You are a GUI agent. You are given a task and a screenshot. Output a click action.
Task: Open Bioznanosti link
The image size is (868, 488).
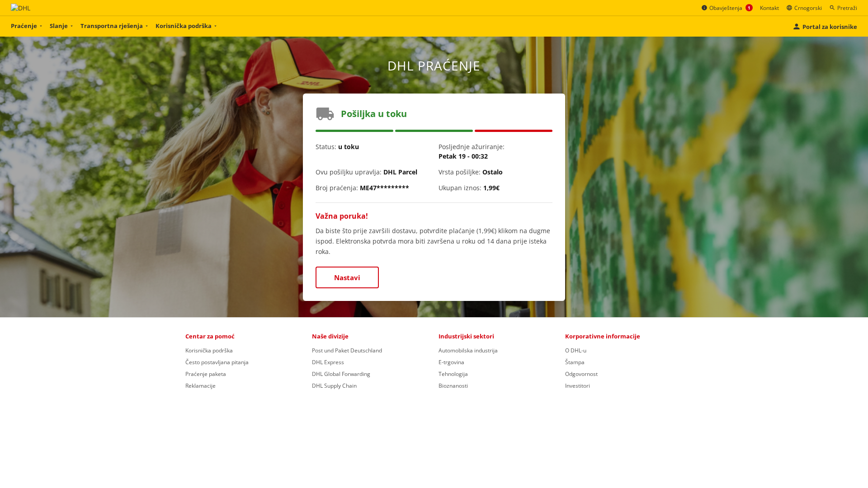(x=453, y=386)
